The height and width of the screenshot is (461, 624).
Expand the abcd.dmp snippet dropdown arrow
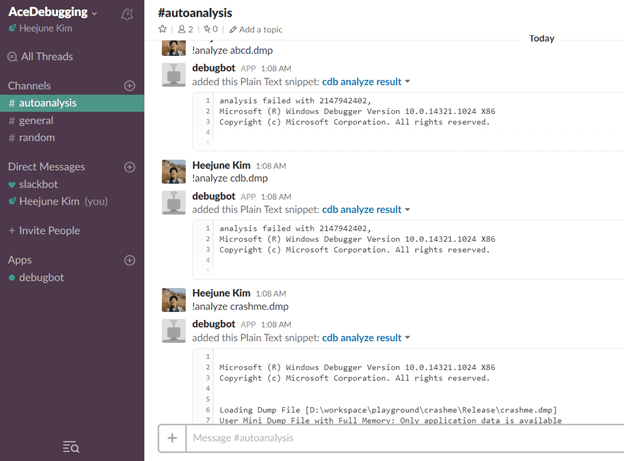pos(408,81)
